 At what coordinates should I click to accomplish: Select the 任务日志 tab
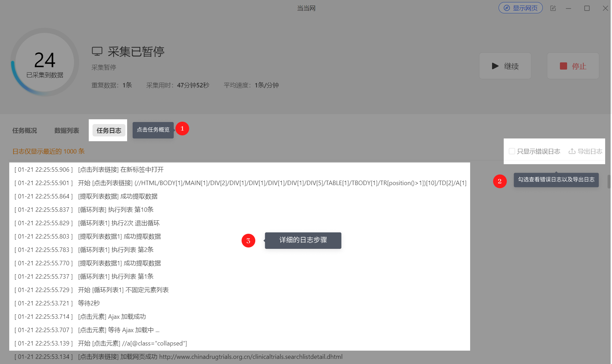tap(109, 131)
